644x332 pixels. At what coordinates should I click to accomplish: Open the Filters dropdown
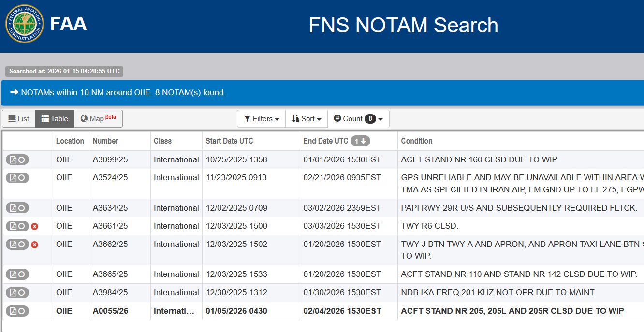pos(261,119)
